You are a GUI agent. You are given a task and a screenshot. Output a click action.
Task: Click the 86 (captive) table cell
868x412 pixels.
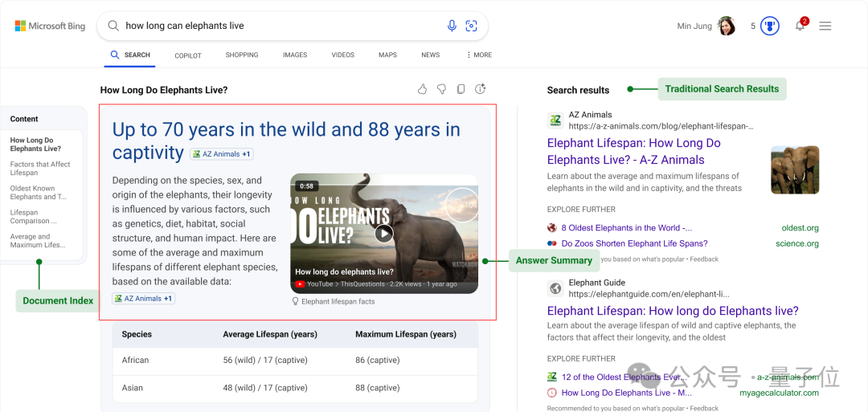(x=377, y=360)
